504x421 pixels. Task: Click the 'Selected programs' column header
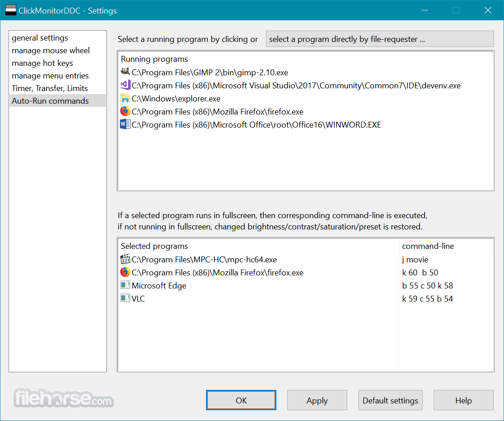(154, 246)
